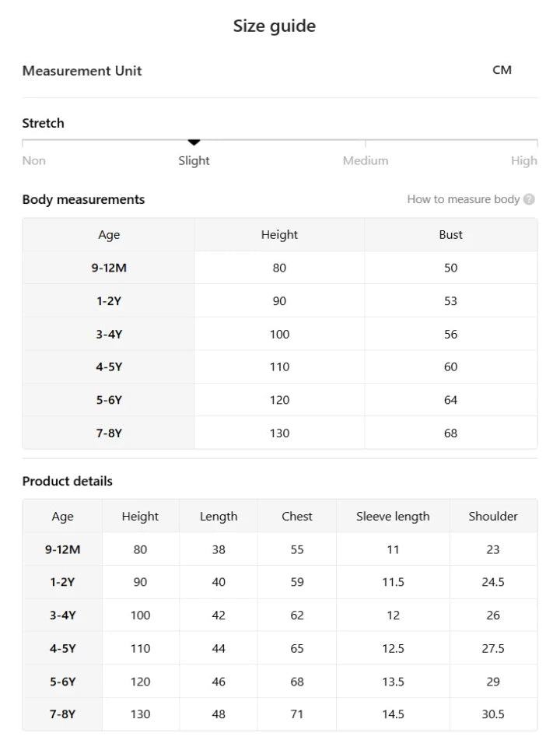Click the help icon beside How to measure body
This screenshot has width=560, height=747.
coord(529,199)
